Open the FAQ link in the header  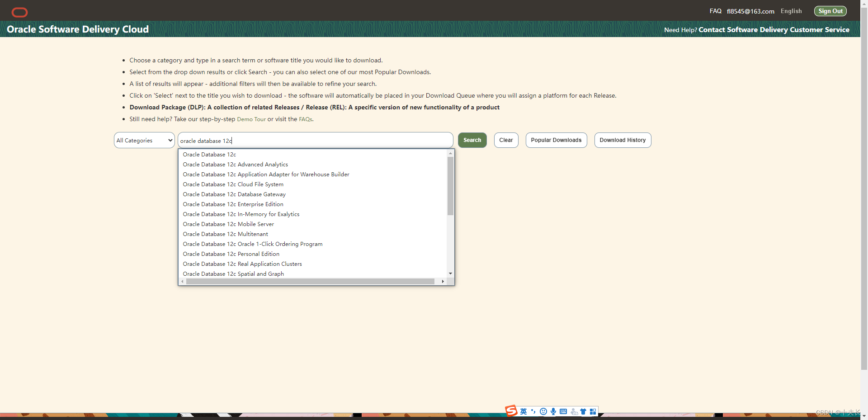(716, 11)
